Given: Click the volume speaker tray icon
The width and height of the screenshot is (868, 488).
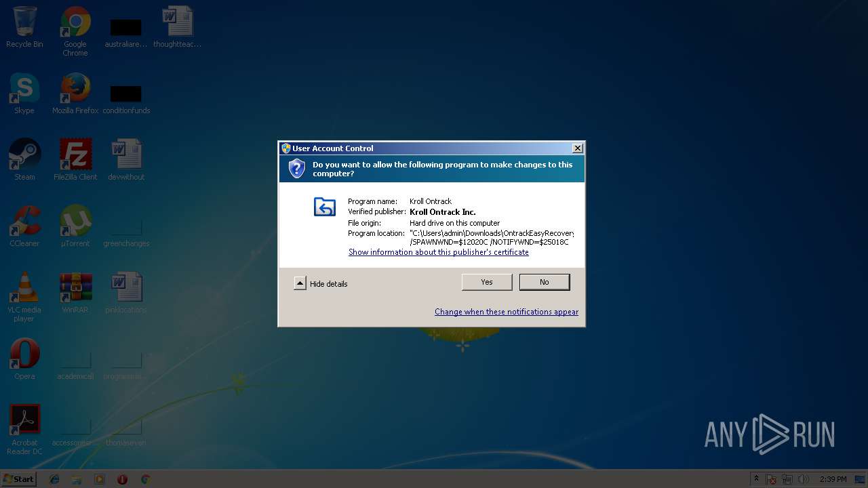Looking at the screenshot, I should (804, 479).
